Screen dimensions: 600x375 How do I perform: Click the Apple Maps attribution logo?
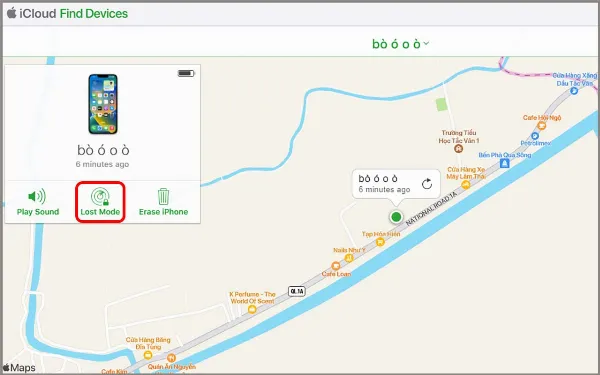(19, 368)
